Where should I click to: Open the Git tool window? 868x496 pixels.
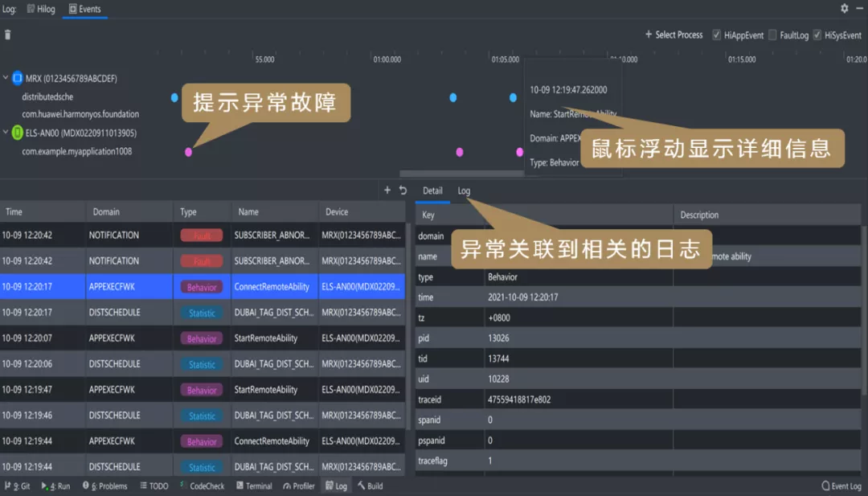[x=18, y=486]
